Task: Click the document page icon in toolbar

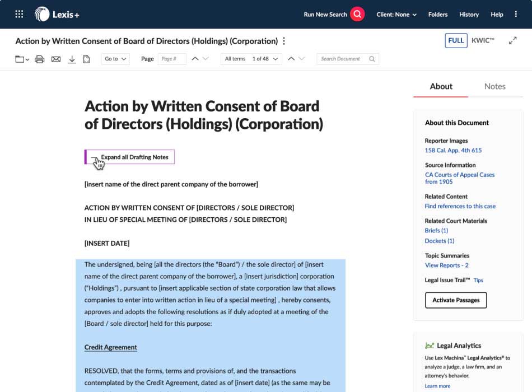Action: [86, 59]
